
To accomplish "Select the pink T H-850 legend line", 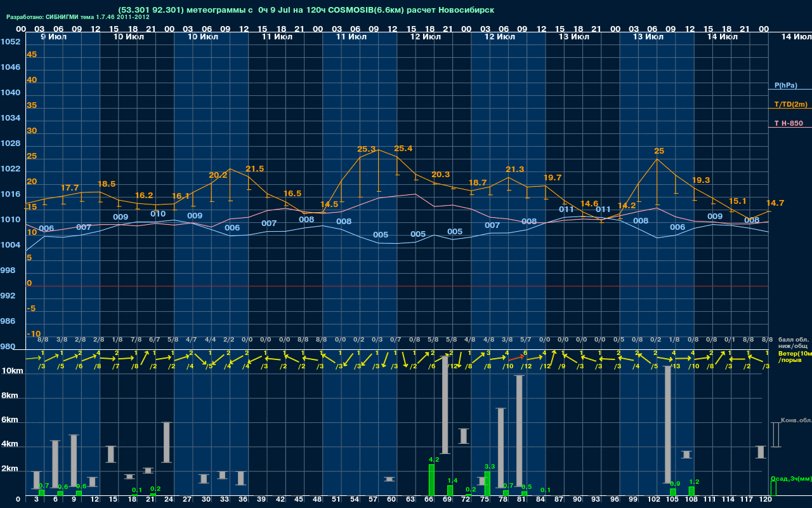I will 789,128.
